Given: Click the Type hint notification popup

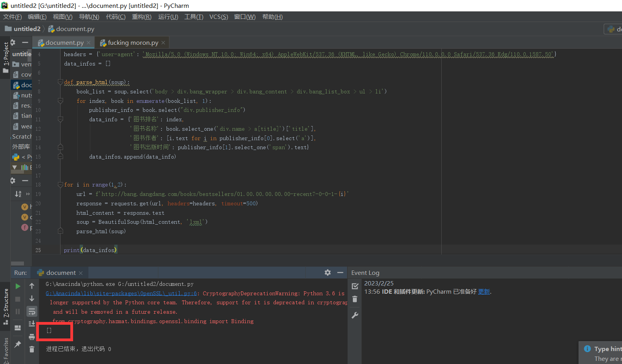Looking at the screenshot, I should 600,353.
